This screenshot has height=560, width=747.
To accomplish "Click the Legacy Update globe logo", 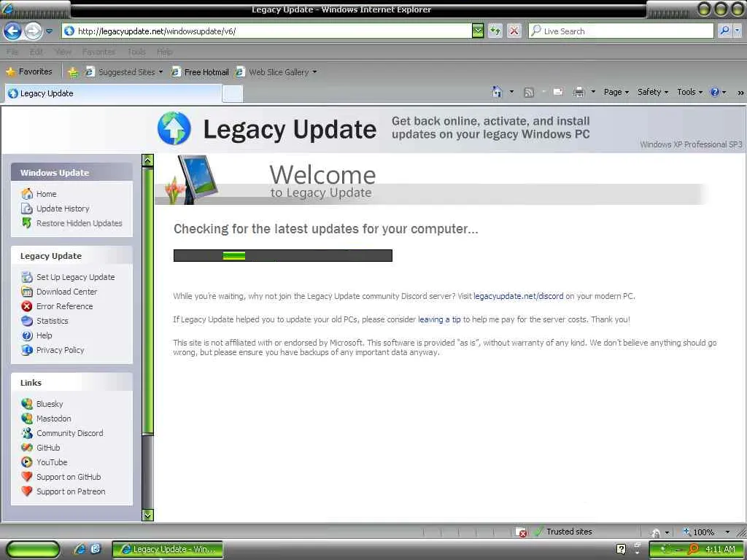I will (174, 128).
